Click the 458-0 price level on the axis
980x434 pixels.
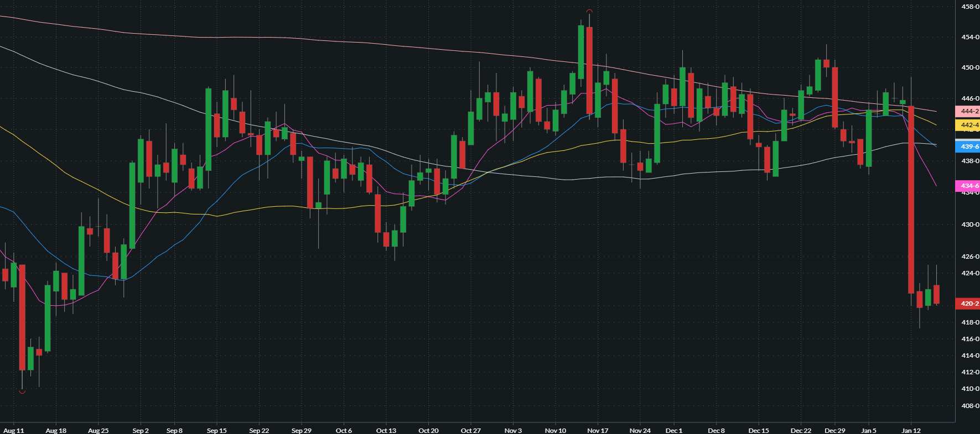point(969,7)
